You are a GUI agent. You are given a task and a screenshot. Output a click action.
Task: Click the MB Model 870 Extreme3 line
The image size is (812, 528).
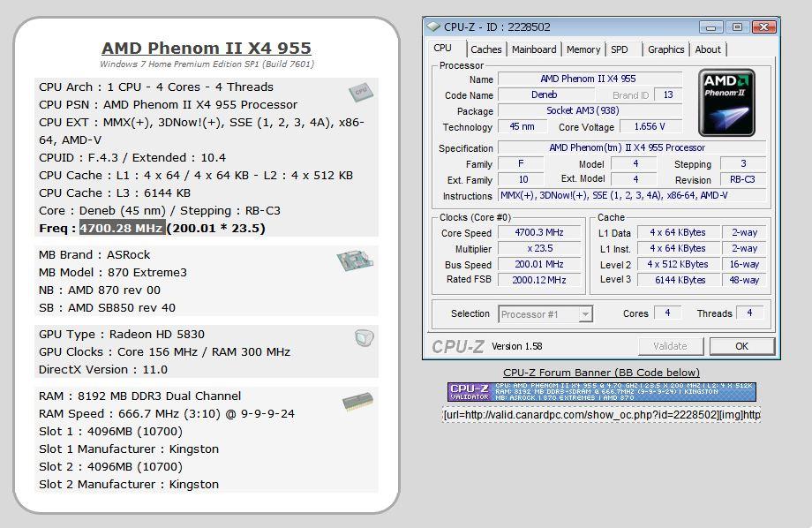tap(113, 273)
